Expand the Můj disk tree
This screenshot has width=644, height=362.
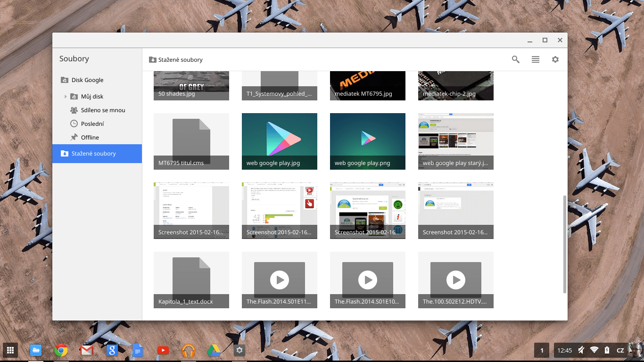[x=66, y=97]
